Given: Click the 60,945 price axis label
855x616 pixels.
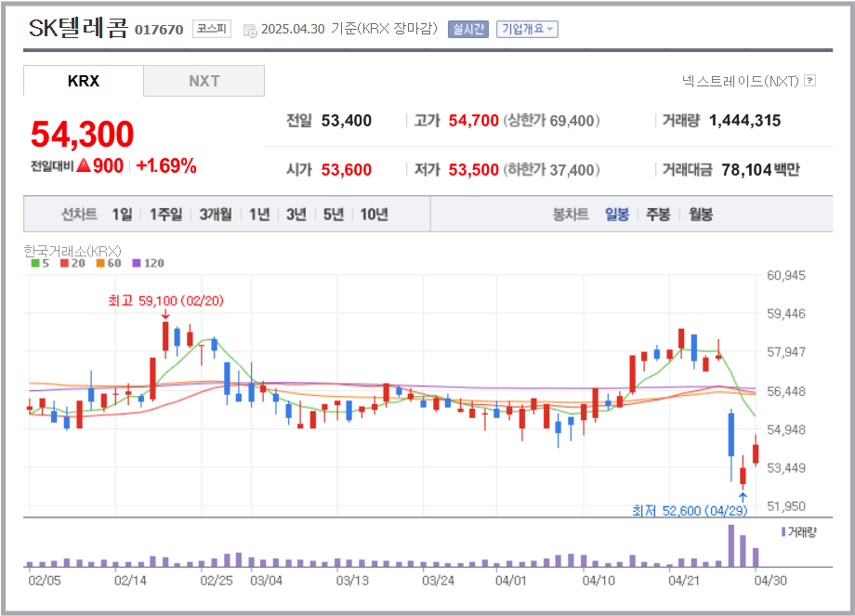Looking at the screenshot, I should (785, 275).
